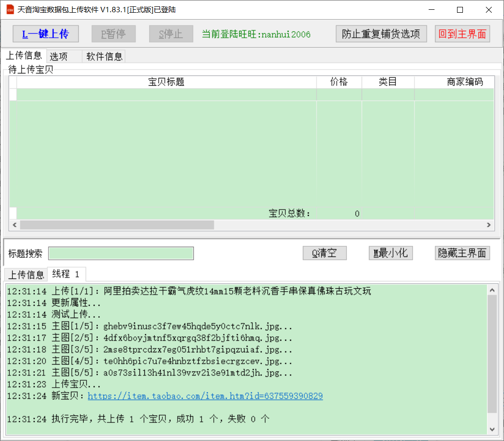Viewport: 504px width, 441px height.
Task: Click the table's horizontal scrollbar right arrow
Action: coord(488,225)
